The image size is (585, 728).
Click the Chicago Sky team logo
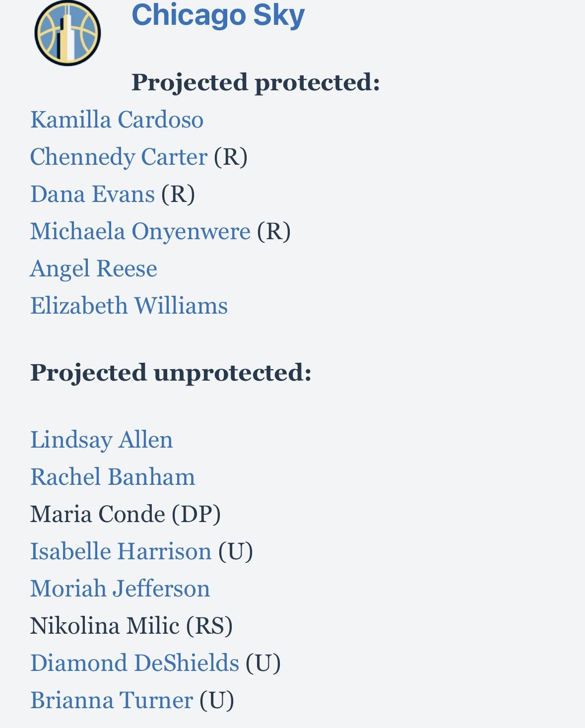click(67, 33)
